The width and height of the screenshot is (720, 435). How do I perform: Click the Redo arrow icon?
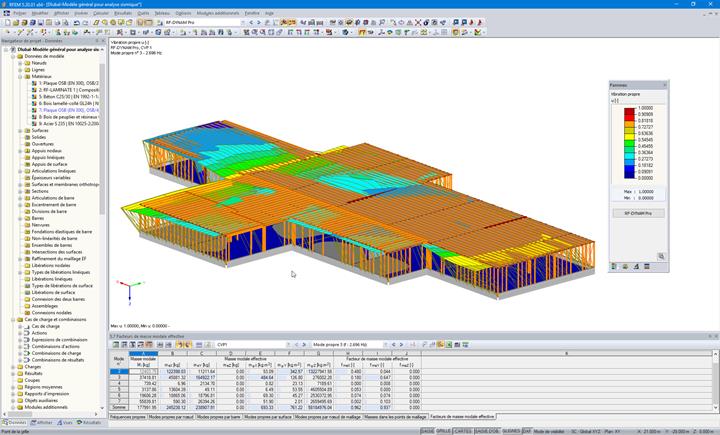(x=85, y=23)
